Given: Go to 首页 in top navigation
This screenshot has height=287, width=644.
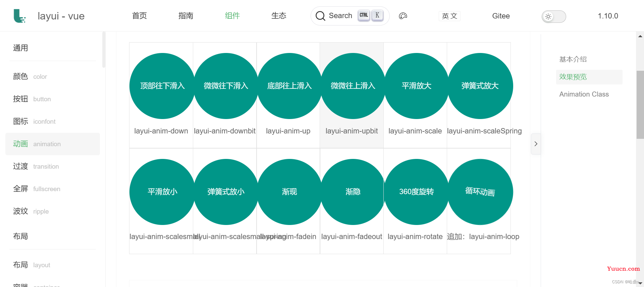Looking at the screenshot, I should pos(140,16).
